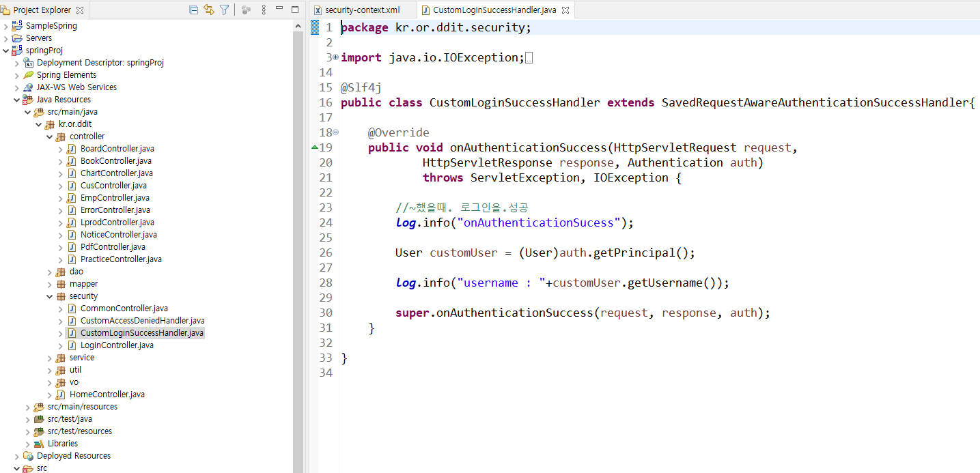The image size is (980, 473).
Task: Expand the dao package
Action: (50, 272)
